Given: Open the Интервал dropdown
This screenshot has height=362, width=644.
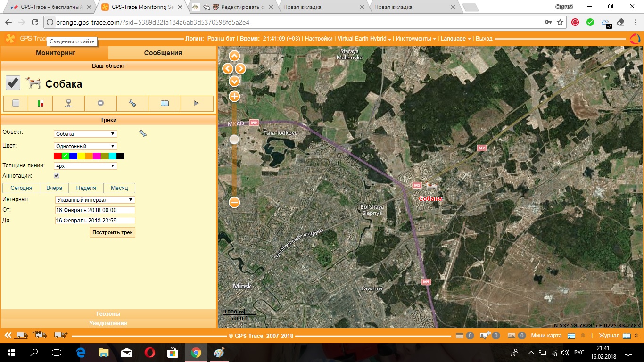Looking at the screenshot, I should click(95, 200).
